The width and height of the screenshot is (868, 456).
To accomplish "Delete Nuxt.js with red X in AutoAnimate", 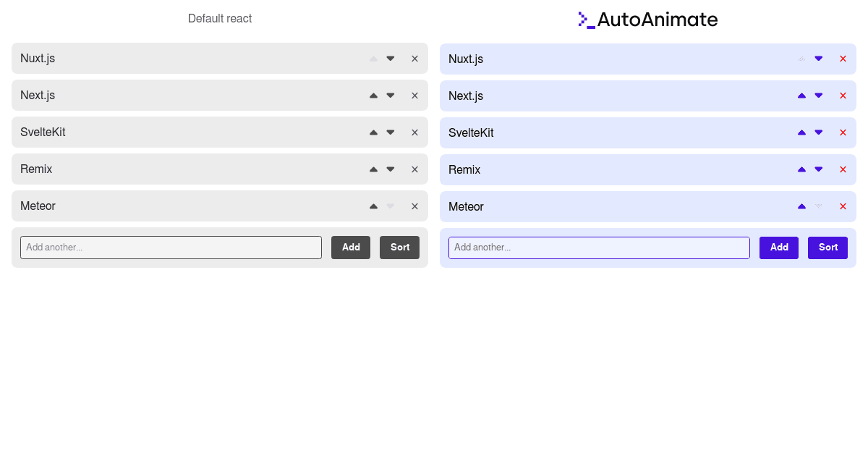I will [x=843, y=59].
